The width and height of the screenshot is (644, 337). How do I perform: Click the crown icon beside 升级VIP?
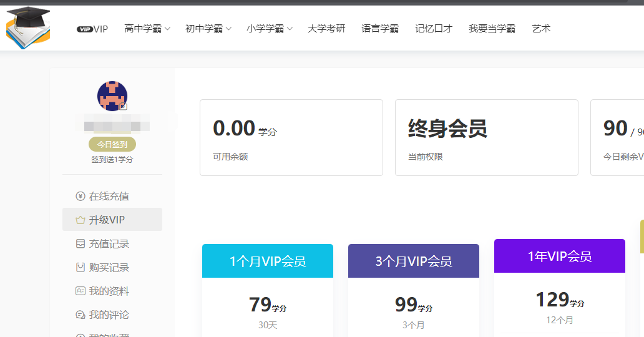coord(80,220)
